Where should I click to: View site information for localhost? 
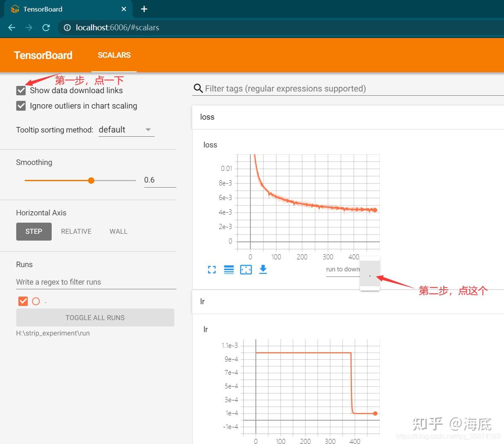(67, 28)
